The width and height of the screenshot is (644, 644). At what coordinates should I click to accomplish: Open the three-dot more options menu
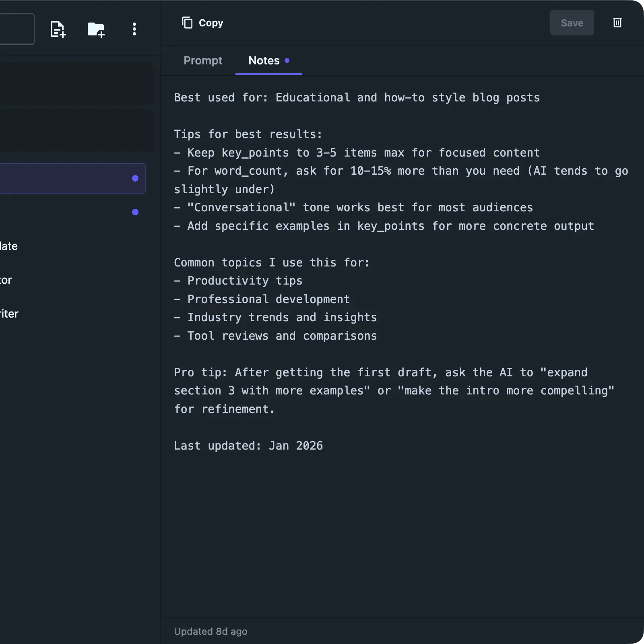134,29
